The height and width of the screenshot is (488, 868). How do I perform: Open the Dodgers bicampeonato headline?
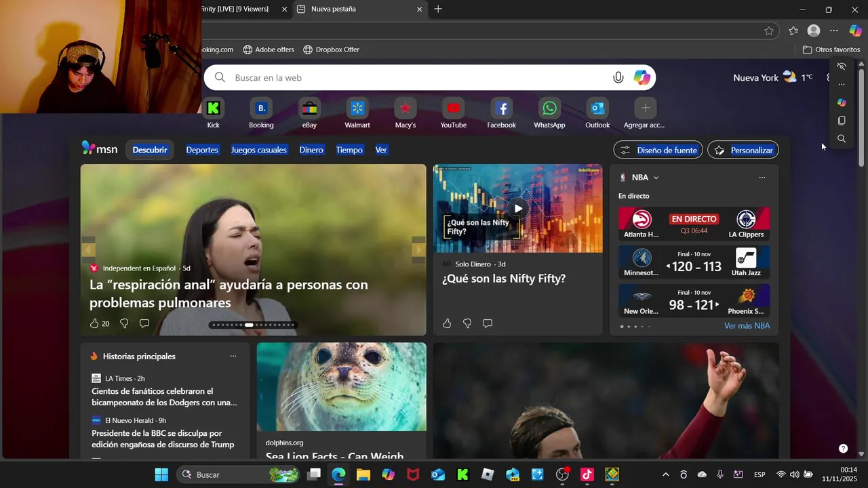[164, 396]
